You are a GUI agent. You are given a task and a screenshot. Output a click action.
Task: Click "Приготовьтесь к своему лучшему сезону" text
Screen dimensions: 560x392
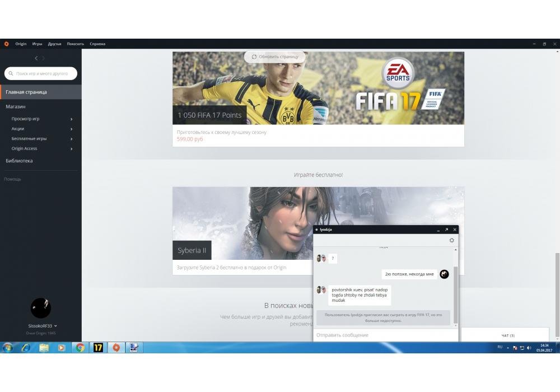pos(221,132)
